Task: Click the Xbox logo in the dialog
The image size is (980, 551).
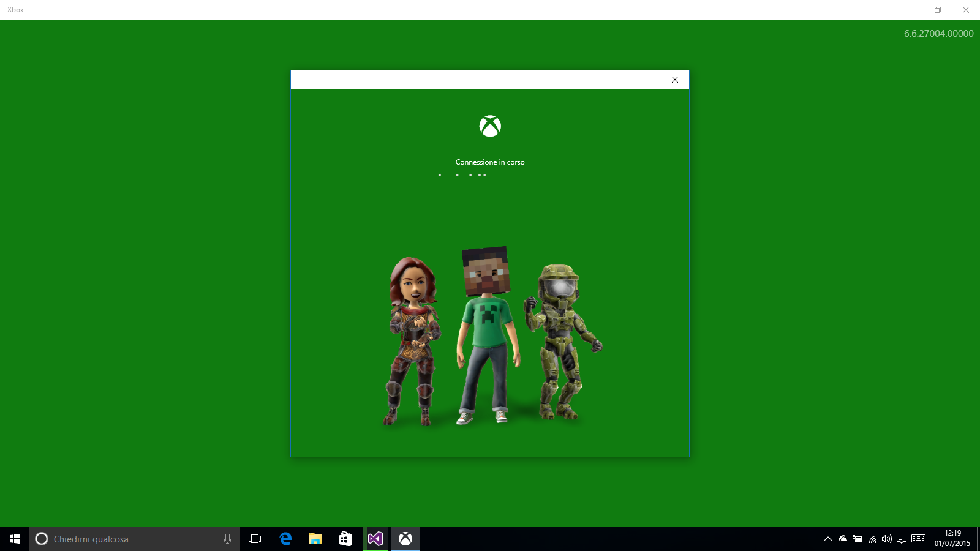Action: click(490, 126)
